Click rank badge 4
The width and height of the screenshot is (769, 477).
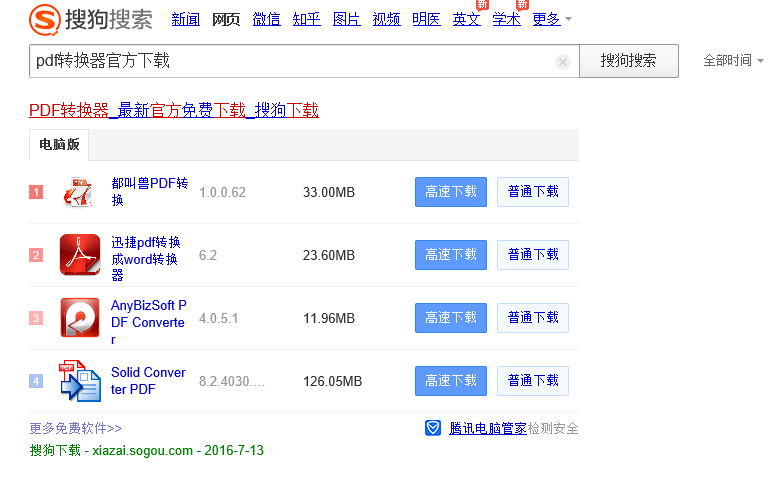point(36,381)
